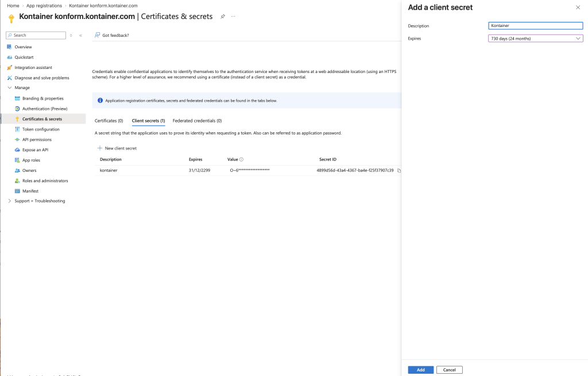
Task: Click the Cancel button
Action: tap(449, 370)
